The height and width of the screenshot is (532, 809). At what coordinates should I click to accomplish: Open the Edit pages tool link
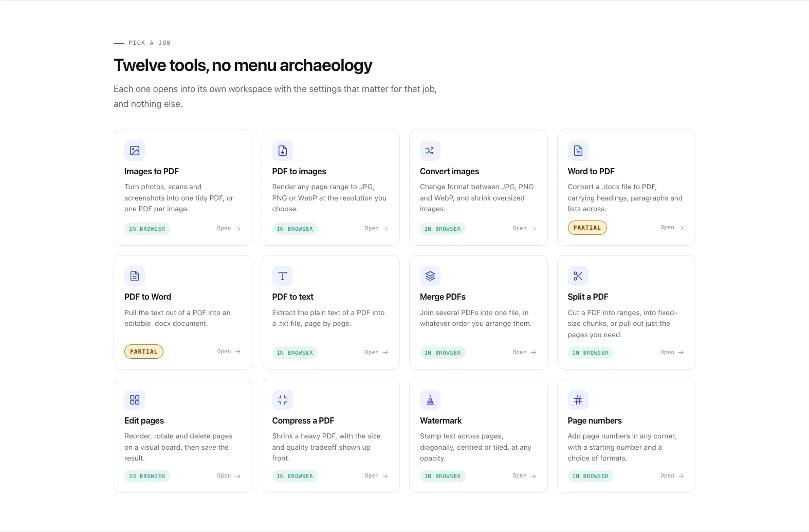tap(229, 476)
